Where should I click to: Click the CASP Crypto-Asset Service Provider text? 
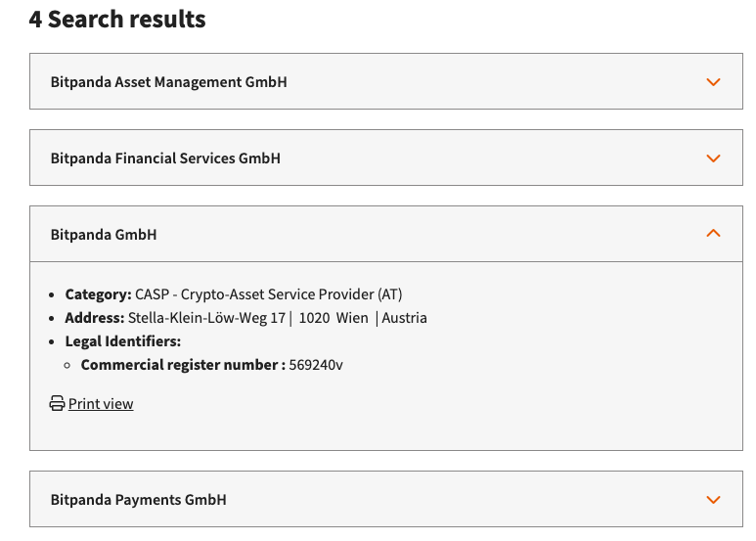pos(269,294)
